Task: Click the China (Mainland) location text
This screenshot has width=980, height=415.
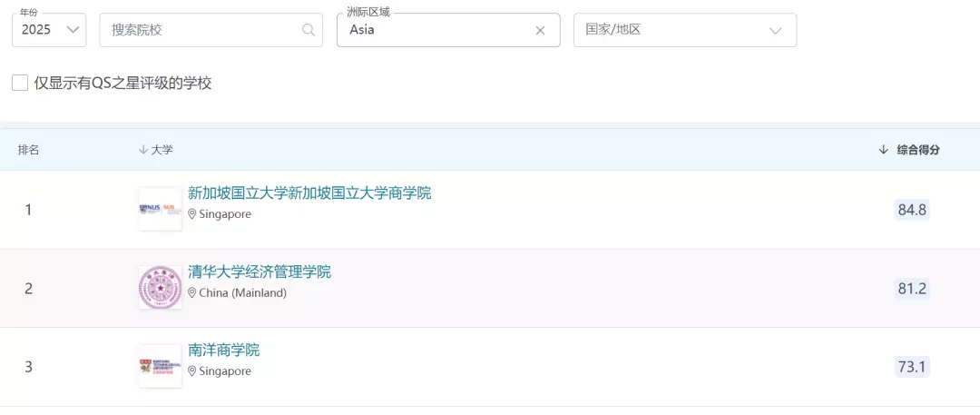Action: [242, 293]
